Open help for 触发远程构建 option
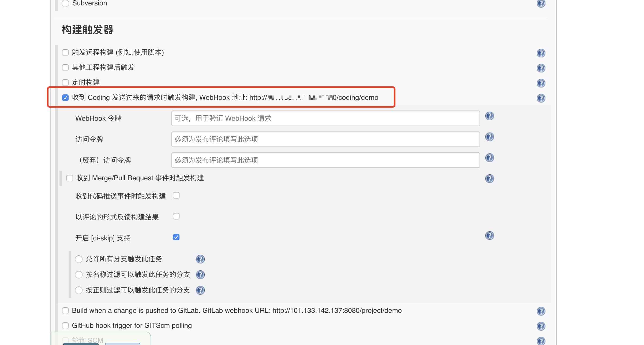644x345 pixels. point(541,53)
